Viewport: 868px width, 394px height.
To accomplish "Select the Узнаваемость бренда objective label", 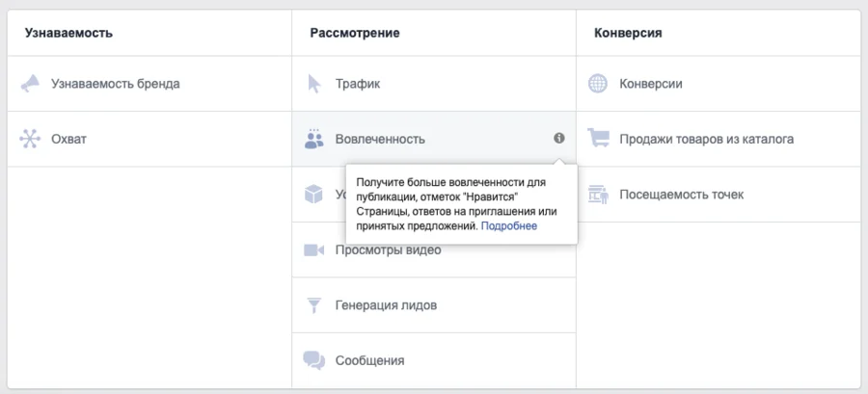I will pyautogui.click(x=116, y=84).
